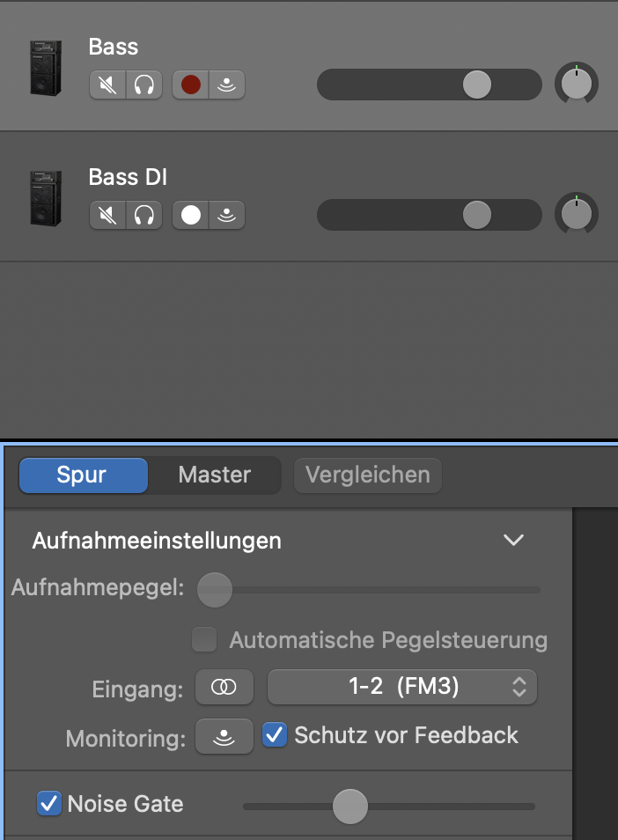Toggle the Monitoring button in settings
Viewport: 618px width, 840px height.
click(x=224, y=736)
